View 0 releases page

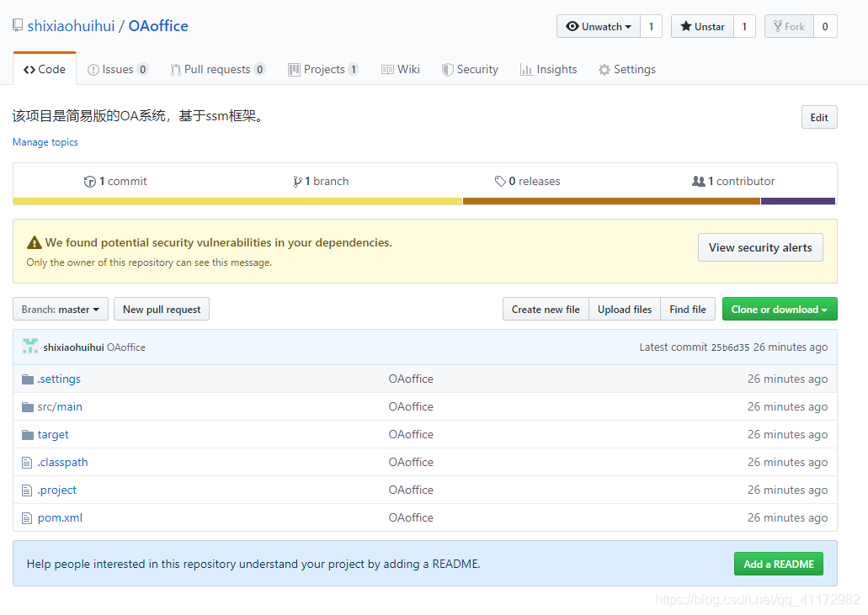528,182
